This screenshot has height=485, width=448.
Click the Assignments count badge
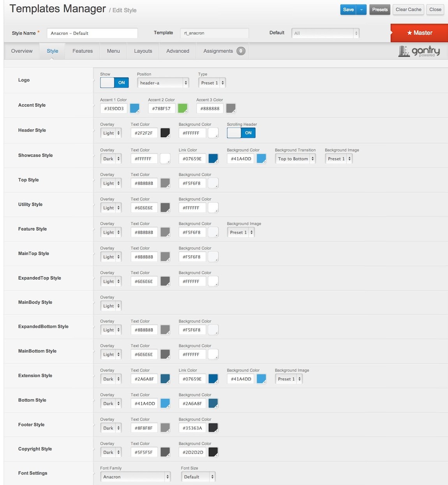[241, 51]
